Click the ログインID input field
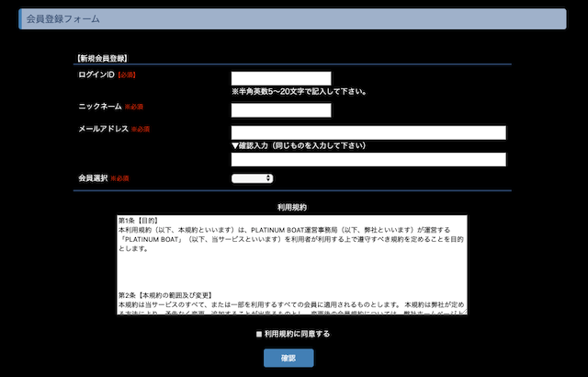This screenshot has height=377, width=588. (x=281, y=79)
